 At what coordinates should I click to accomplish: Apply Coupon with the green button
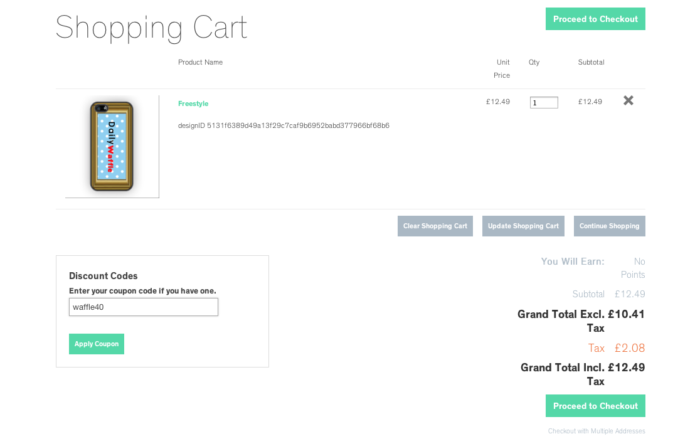pyautogui.click(x=96, y=344)
